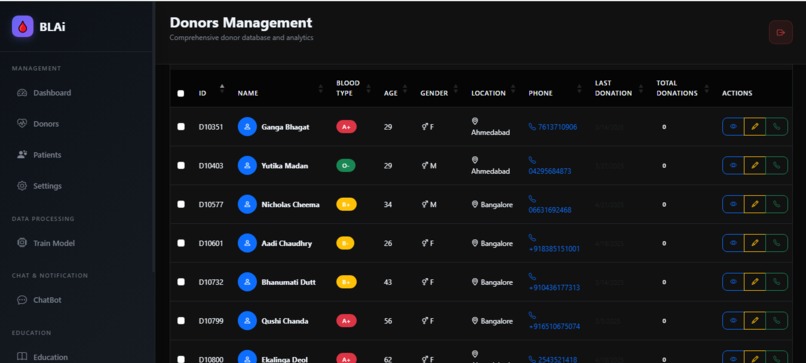The image size is (806, 363).
Task: View details for Yutika Madan
Action: coord(733,166)
